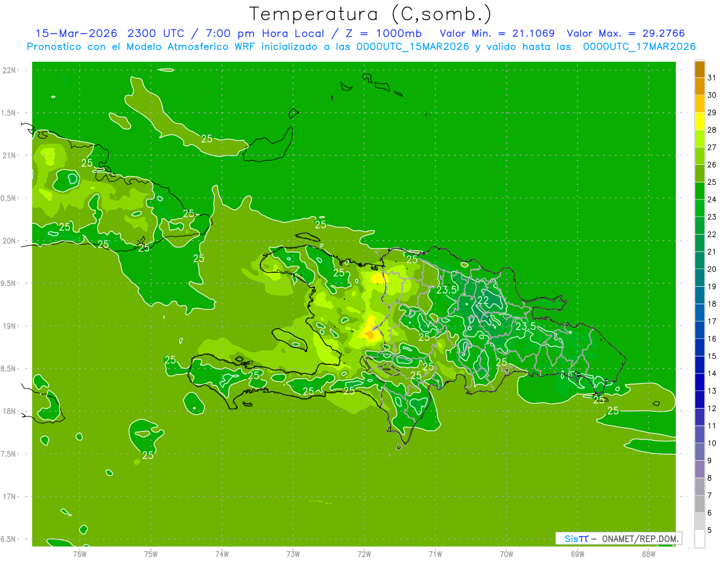728x562 pixels.
Task: Click the colorbar segment between 26 and 27
Action: tap(699, 156)
